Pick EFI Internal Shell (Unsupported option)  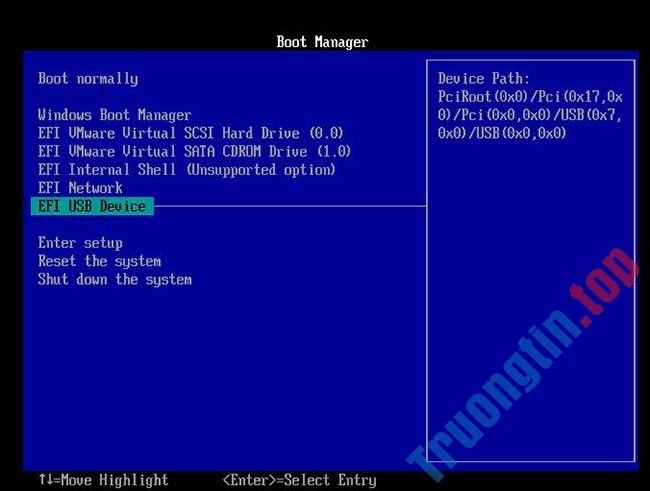[187, 170]
